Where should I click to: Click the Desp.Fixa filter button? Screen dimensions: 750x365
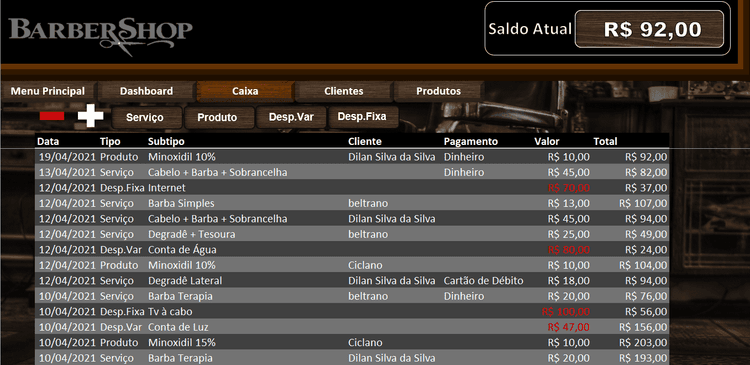363,117
